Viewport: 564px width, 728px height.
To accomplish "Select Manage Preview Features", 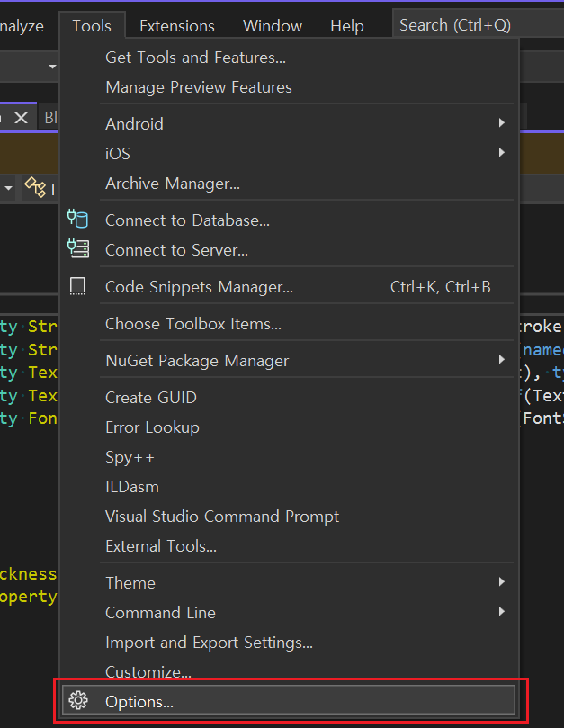I will tap(288, 87).
